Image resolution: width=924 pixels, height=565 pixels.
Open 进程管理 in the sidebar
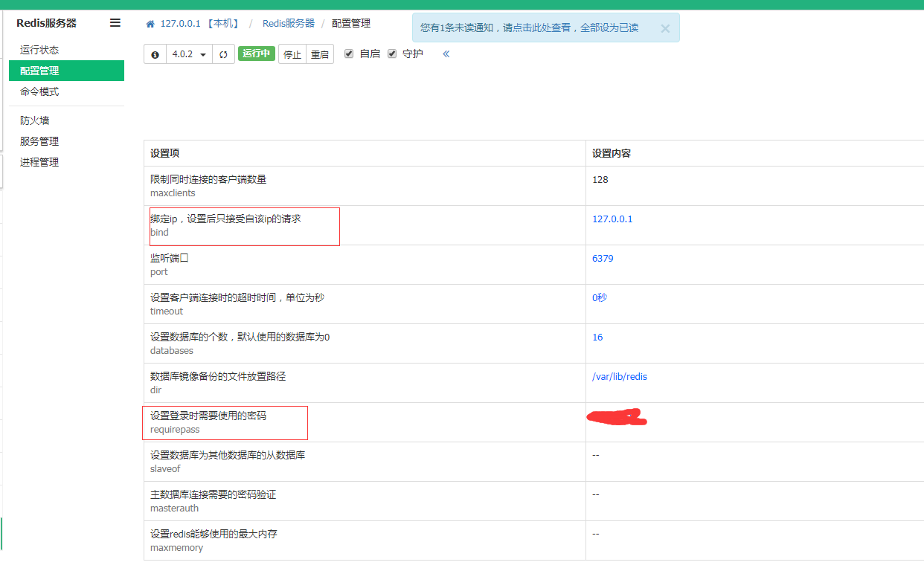pos(66,162)
